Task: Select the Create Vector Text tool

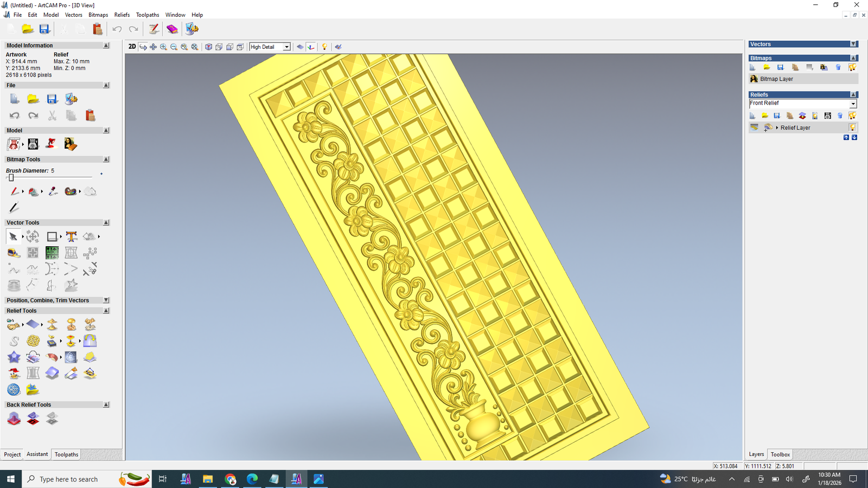Action: (x=71, y=236)
